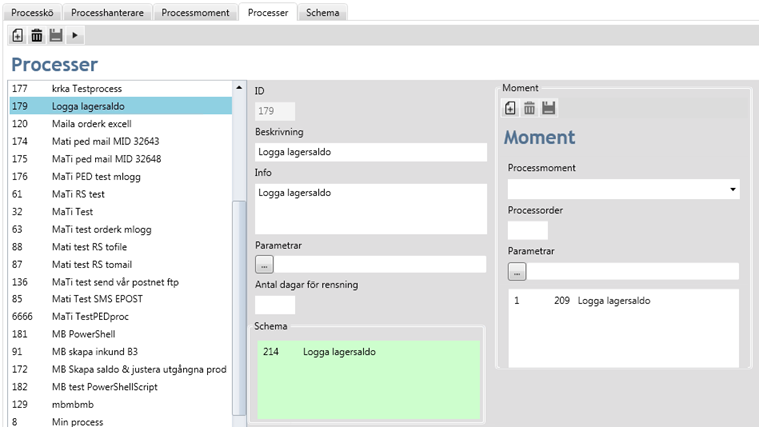Add a new item in Moment panel

pos(510,108)
